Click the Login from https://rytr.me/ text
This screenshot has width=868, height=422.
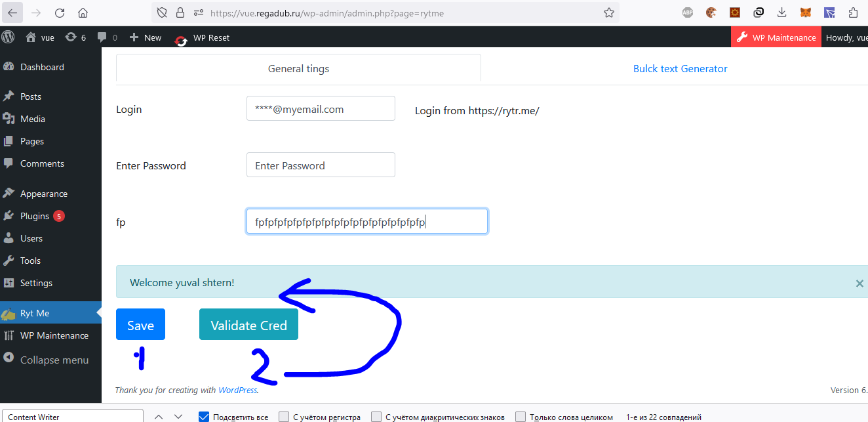[x=477, y=111]
